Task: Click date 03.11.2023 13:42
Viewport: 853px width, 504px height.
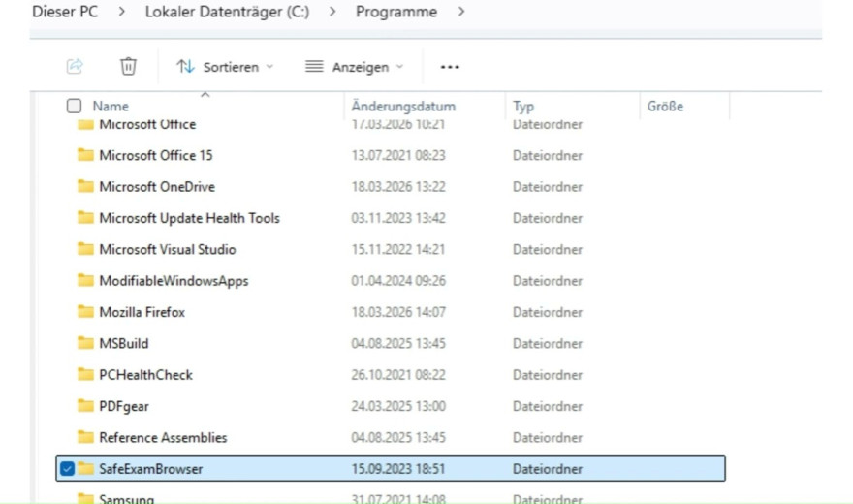Action: (x=398, y=219)
